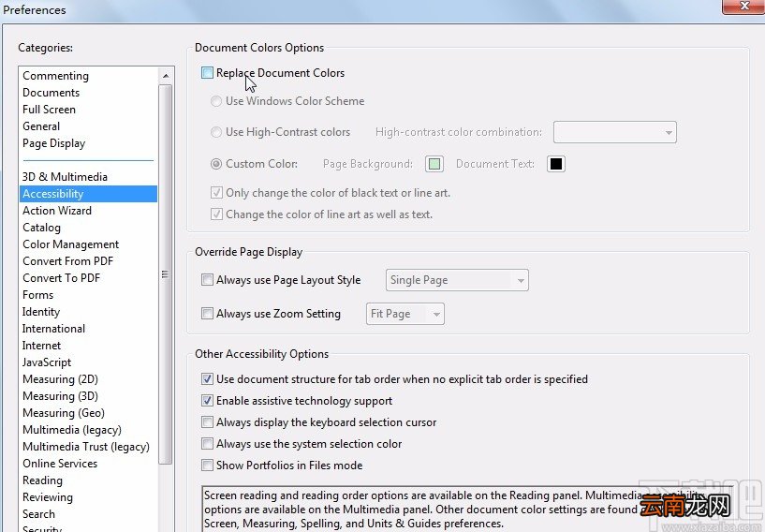The image size is (765, 532).
Task: Check Always use Page Layout Style
Action: tap(207, 280)
